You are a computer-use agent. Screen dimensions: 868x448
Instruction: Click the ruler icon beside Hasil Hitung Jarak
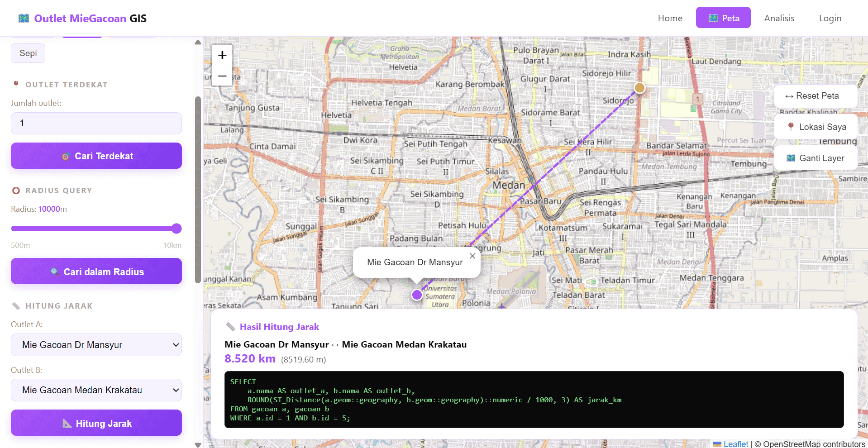tap(230, 327)
